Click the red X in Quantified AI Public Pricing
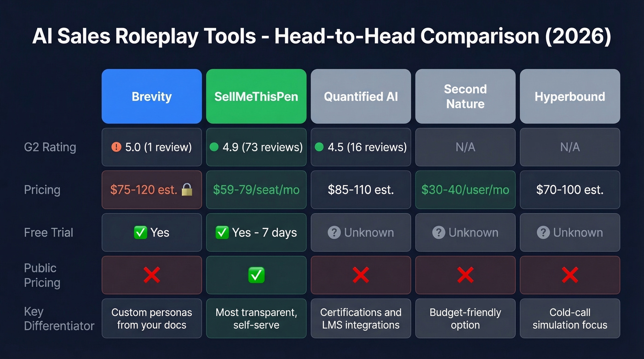 (x=361, y=275)
